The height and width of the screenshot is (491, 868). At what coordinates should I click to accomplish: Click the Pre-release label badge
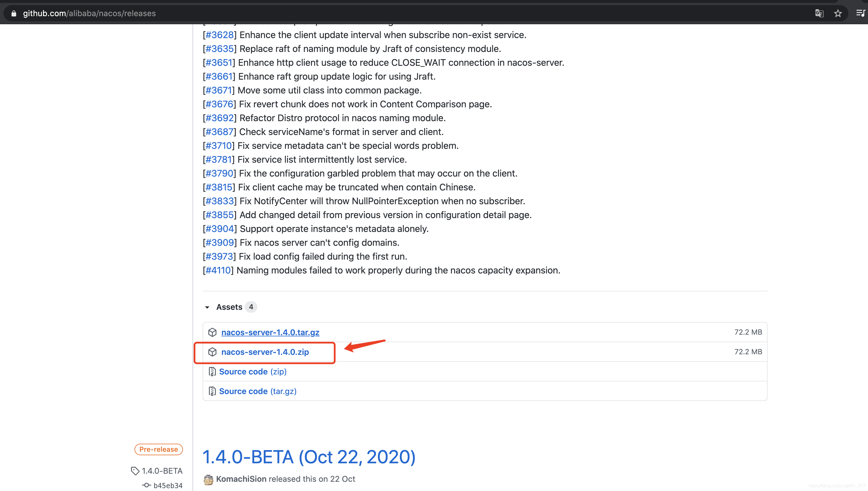158,449
